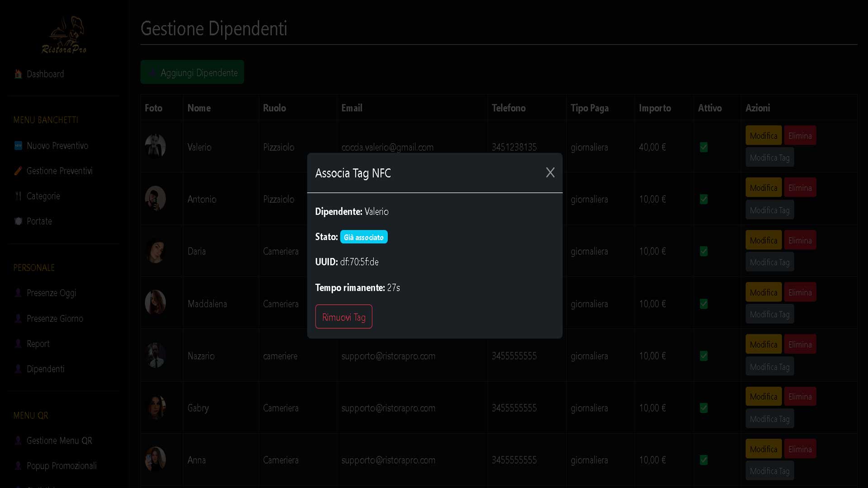Toggle Attivo checkbox for Valerio
The width and height of the screenshot is (868, 488).
point(703,147)
